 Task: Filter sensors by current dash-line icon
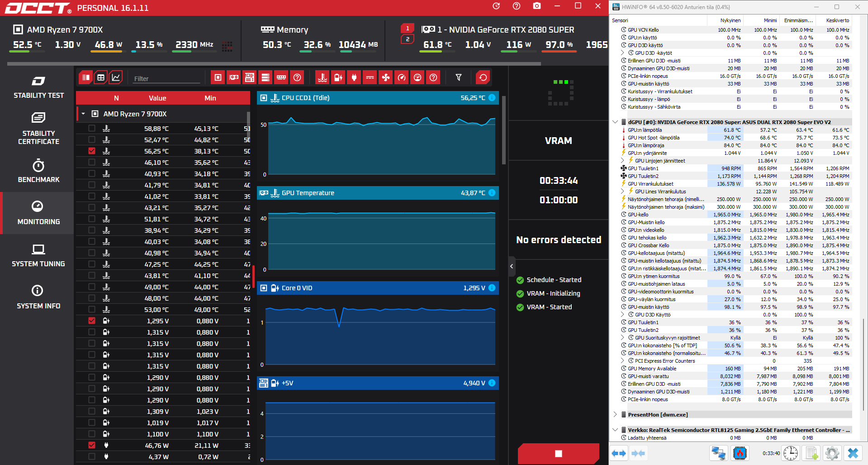coord(370,77)
